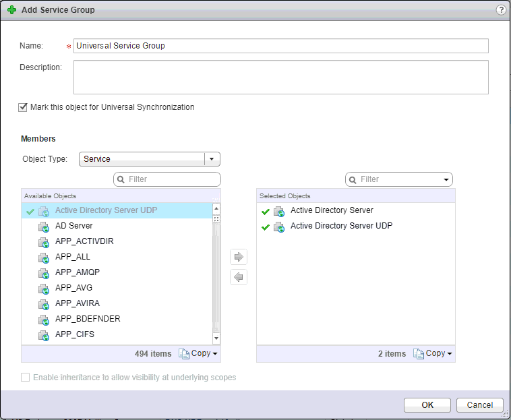Click the service icon beside APP_AVIRA
The image size is (511, 420).
click(x=44, y=304)
